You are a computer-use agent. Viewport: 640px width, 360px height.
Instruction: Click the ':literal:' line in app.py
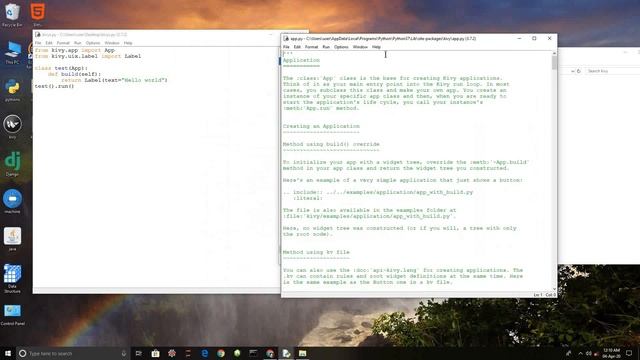tap(307, 198)
